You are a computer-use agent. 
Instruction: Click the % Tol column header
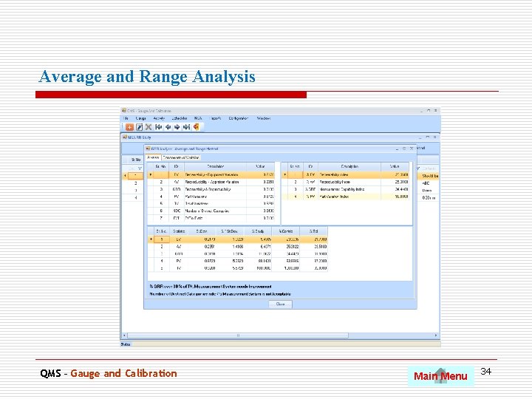pyautogui.click(x=313, y=231)
